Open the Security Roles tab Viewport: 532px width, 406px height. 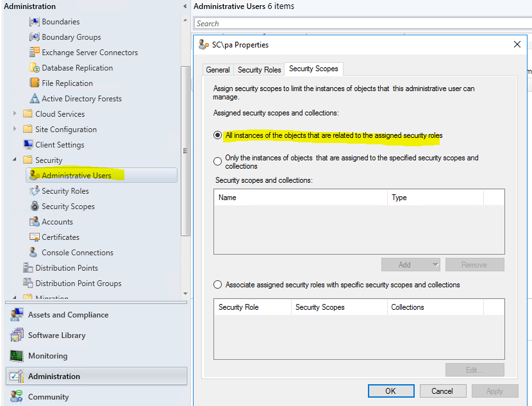[x=259, y=69]
